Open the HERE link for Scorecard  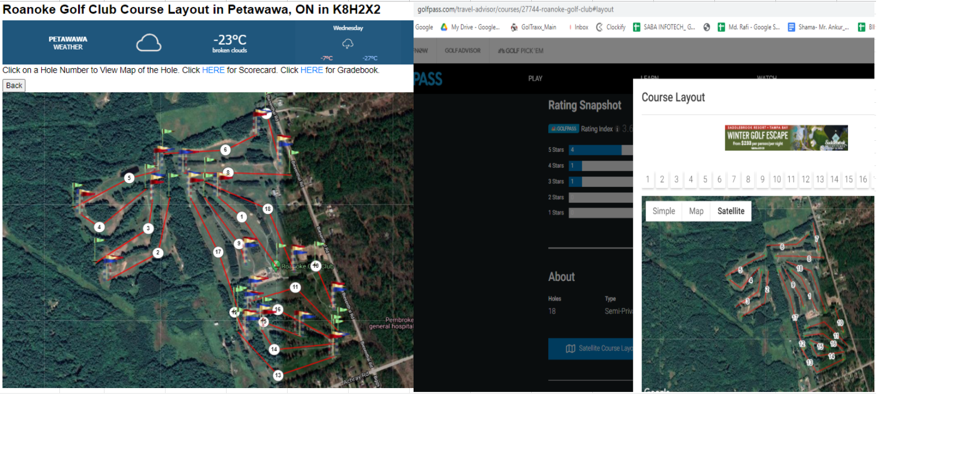213,70
